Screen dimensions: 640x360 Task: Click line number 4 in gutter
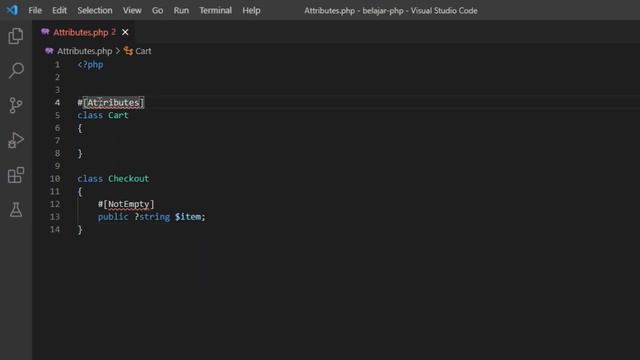58,102
